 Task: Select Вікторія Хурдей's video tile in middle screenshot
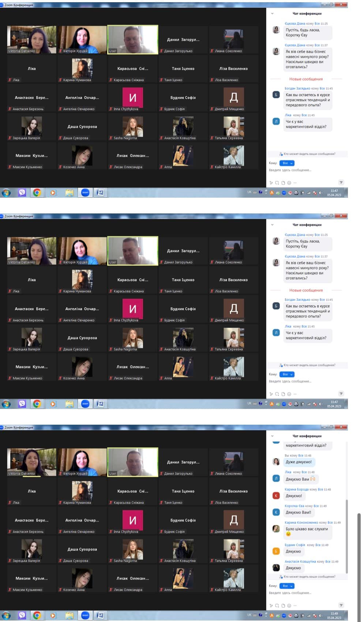pos(82,251)
